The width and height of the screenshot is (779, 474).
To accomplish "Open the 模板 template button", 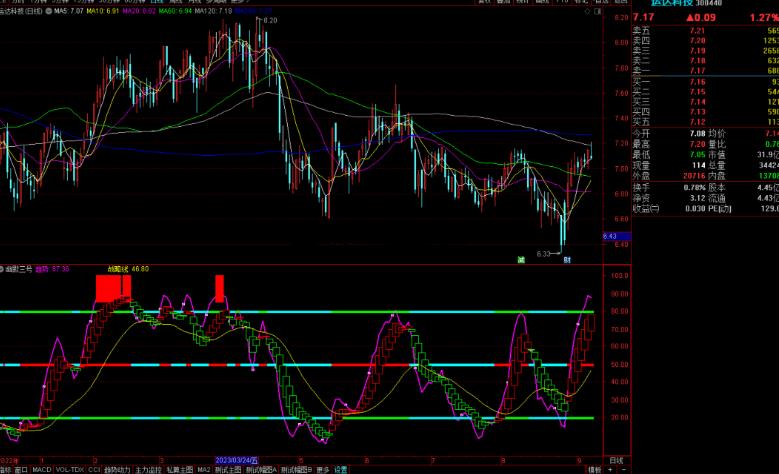I will pos(595,470).
